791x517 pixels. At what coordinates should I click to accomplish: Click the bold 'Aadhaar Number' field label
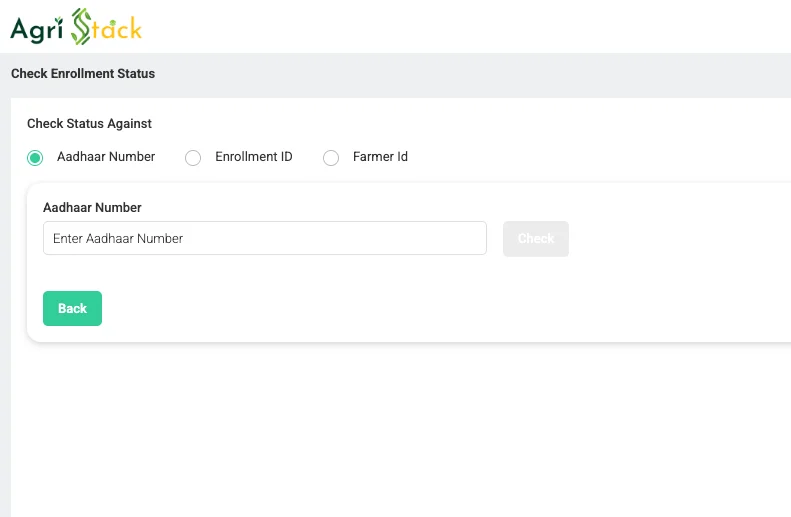[x=92, y=207]
